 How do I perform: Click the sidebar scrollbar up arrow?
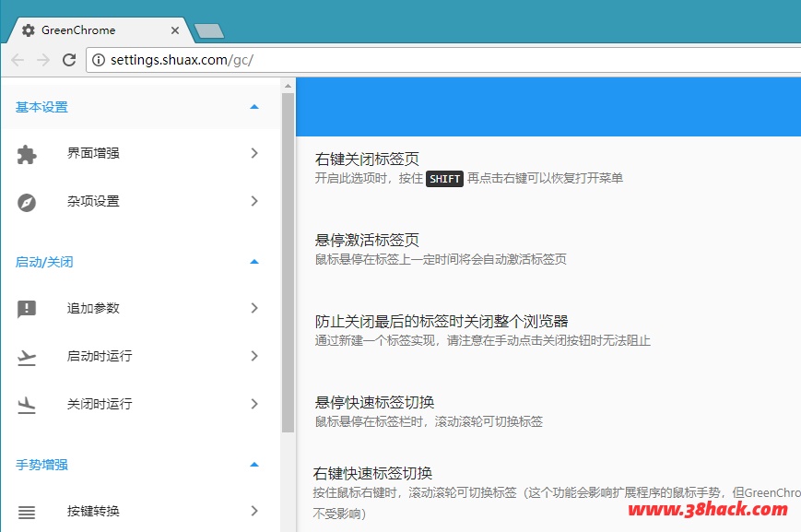(x=289, y=86)
